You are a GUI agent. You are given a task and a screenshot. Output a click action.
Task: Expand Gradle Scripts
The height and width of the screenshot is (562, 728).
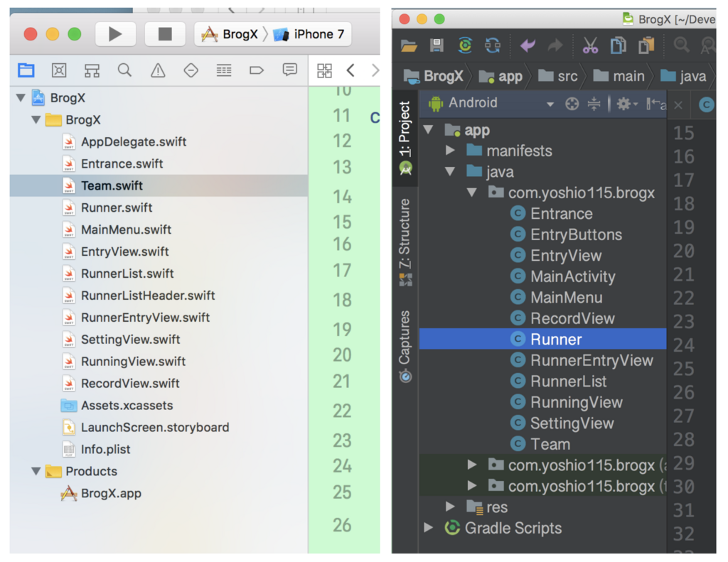[x=428, y=528]
